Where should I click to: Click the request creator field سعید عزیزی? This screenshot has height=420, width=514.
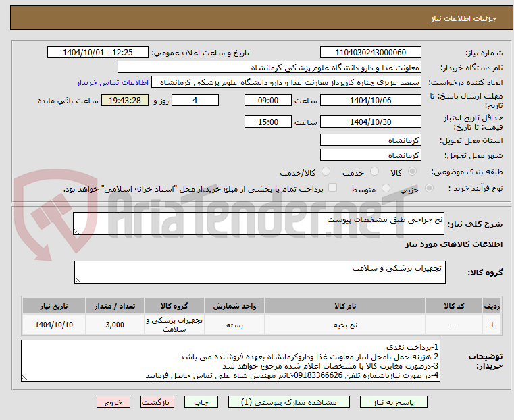point(286,82)
